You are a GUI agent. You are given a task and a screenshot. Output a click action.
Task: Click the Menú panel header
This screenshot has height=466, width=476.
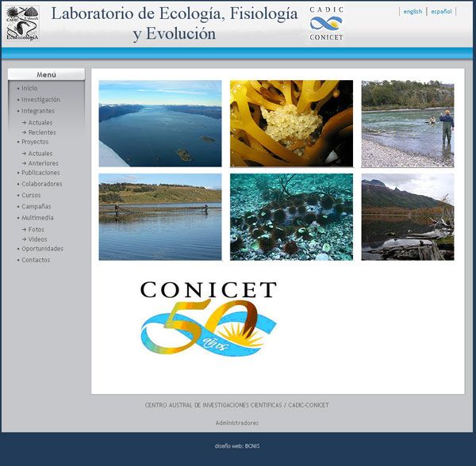(46, 74)
